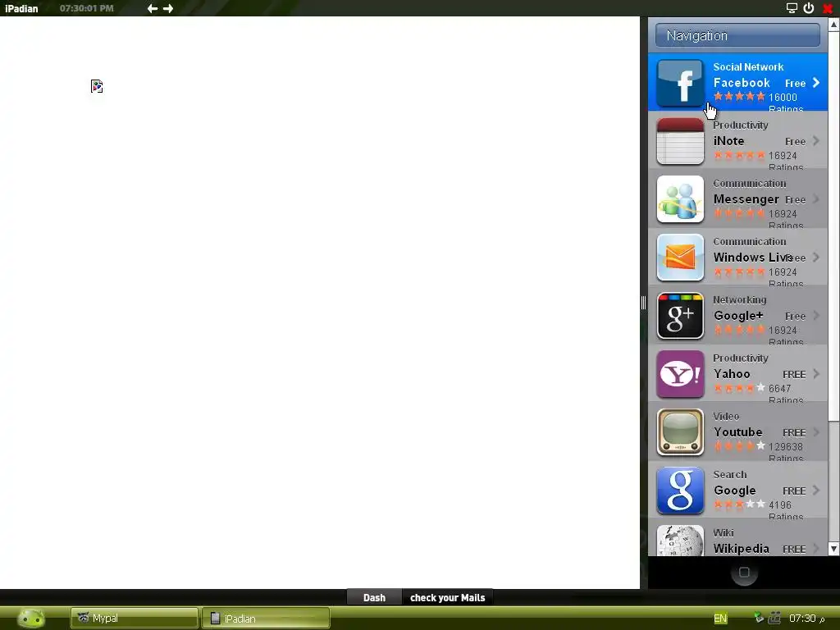Close iPadian with the red X icon
The image size is (840, 630).
(828, 8)
